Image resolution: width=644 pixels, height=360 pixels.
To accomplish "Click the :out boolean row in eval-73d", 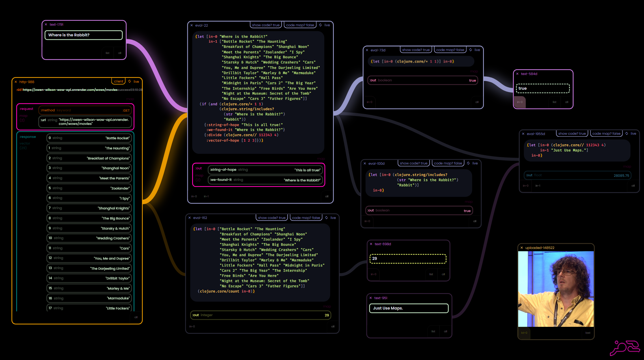I will pos(423,80).
